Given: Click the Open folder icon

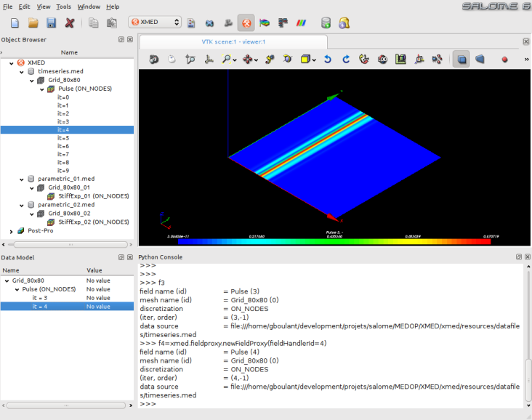Looking at the screenshot, I should (x=33, y=23).
